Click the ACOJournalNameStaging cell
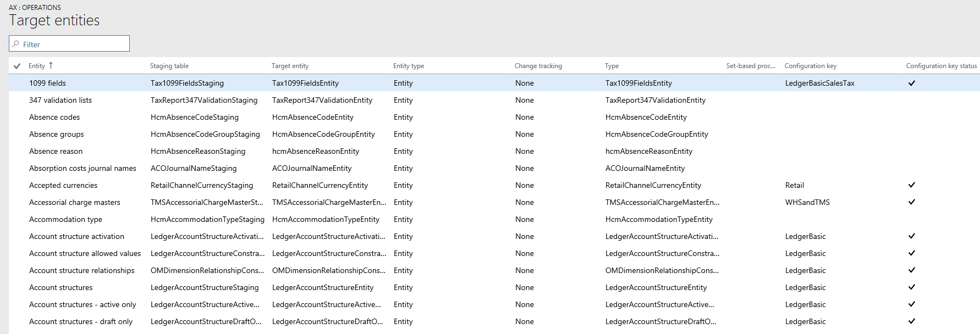 tap(194, 168)
